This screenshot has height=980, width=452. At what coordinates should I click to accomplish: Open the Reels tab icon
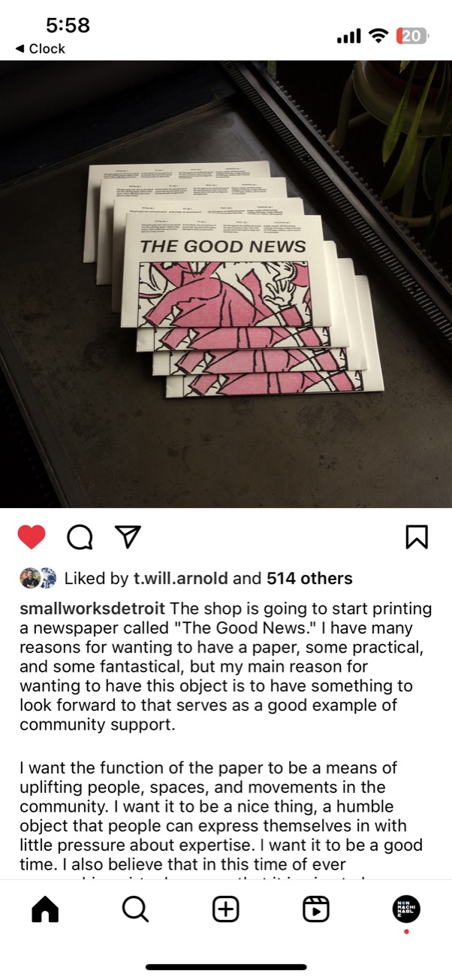316,909
